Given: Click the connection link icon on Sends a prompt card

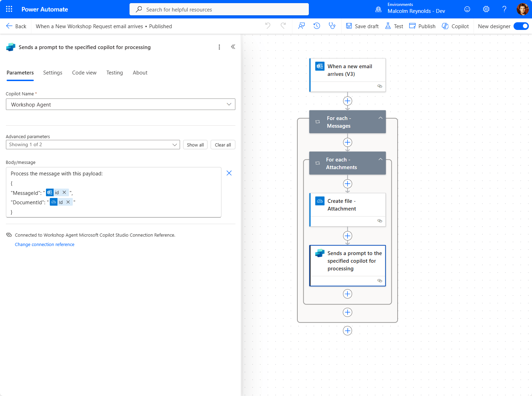Looking at the screenshot, I should point(380,281).
